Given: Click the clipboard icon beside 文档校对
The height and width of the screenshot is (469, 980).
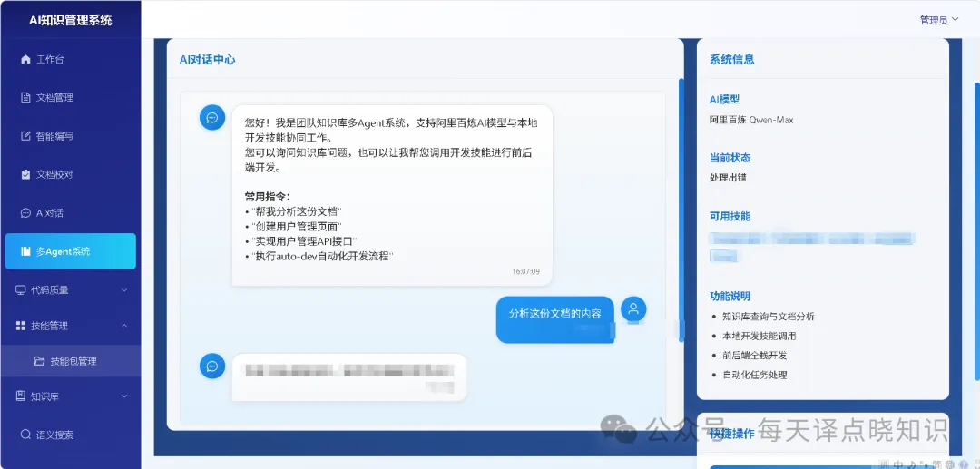Looking at the screenshot, I should point(25,174).
